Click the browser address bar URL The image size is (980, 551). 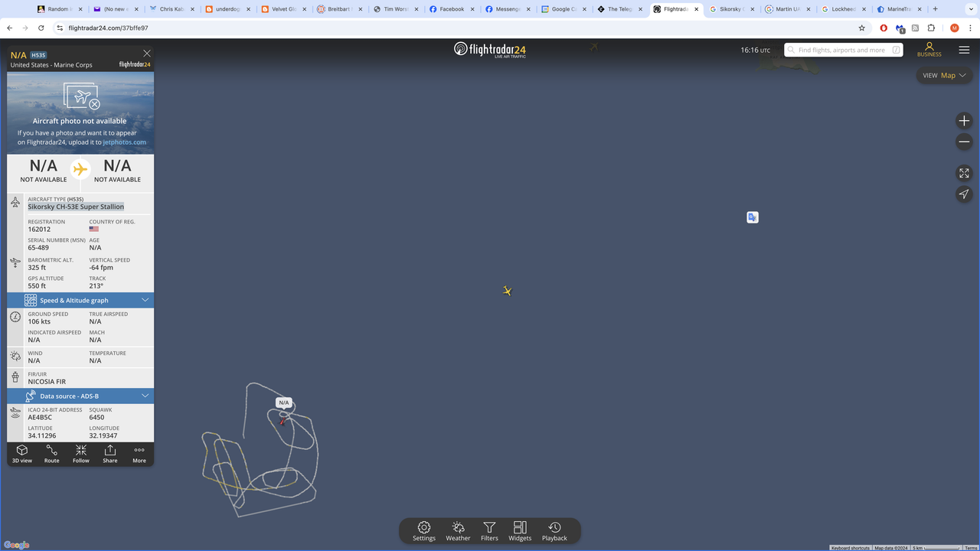(x=108, y=28)
